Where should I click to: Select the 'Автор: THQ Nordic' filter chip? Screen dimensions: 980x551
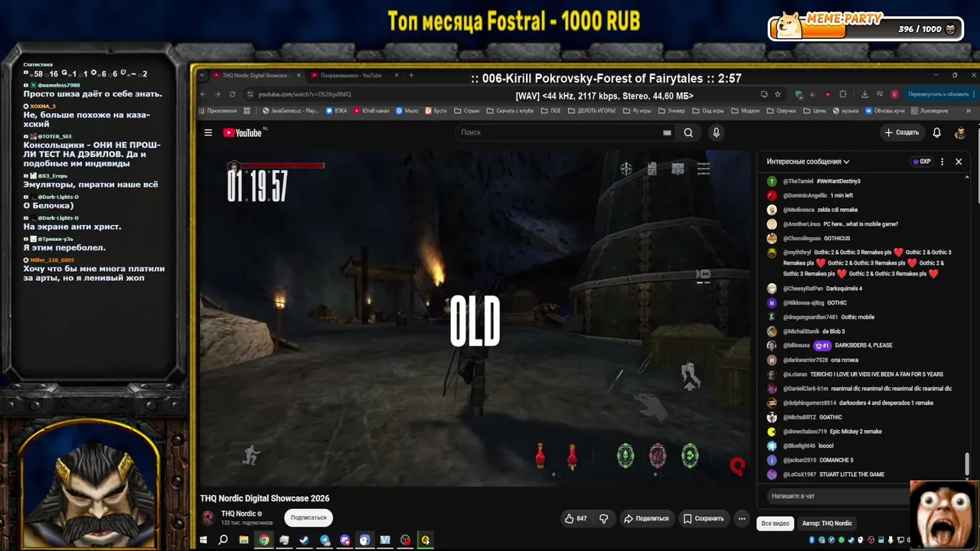827,523
